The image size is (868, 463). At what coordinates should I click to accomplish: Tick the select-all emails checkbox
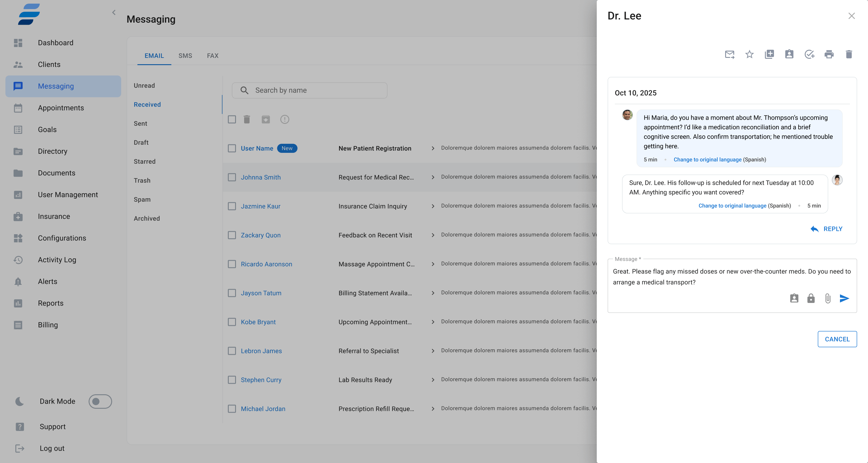point(232,119)
